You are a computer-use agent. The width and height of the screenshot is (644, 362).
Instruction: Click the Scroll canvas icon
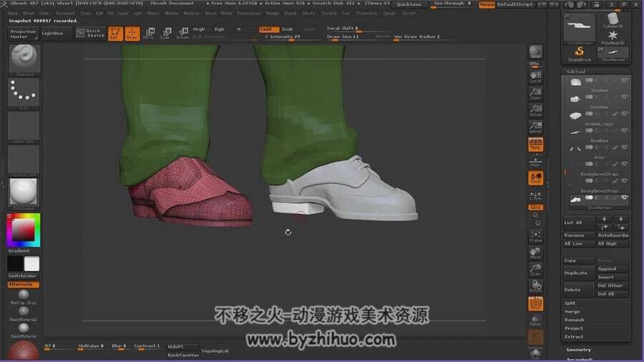tap(535, 77)
